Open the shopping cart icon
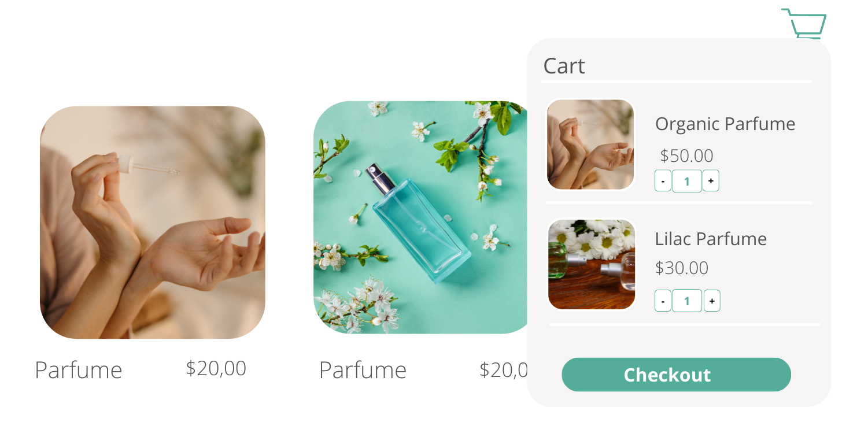The width and height of the screenshot is (868, 433). click(804, 23)
